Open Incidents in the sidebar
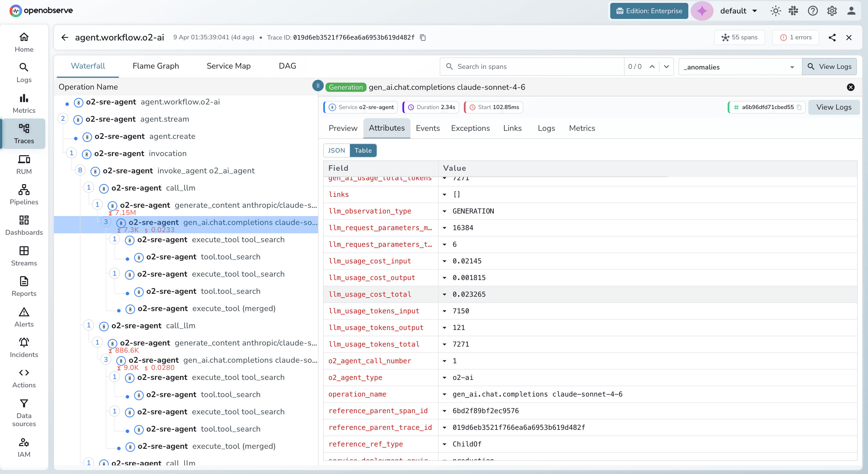This screenshot has height=474, width=868. (x=24, y=347)
